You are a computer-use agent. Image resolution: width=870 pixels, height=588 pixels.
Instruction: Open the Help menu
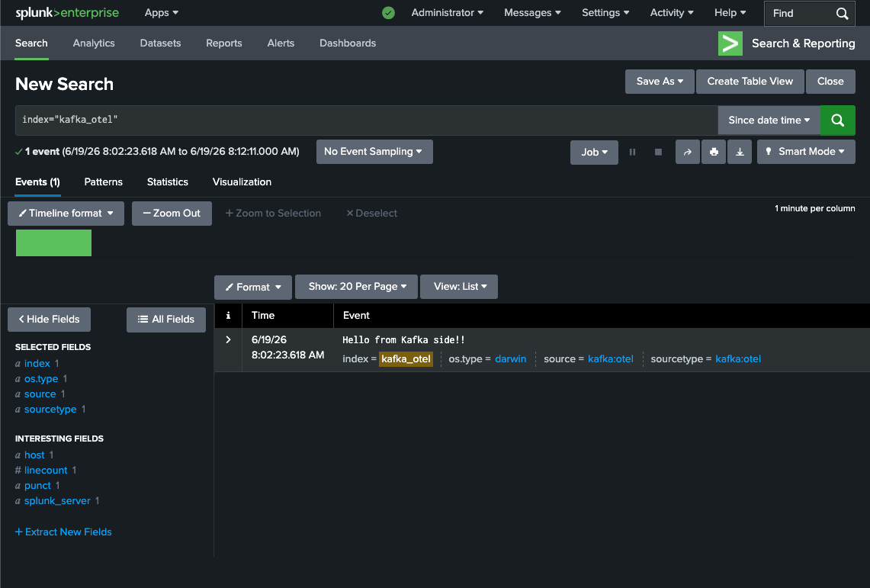[x=730, y=13]
